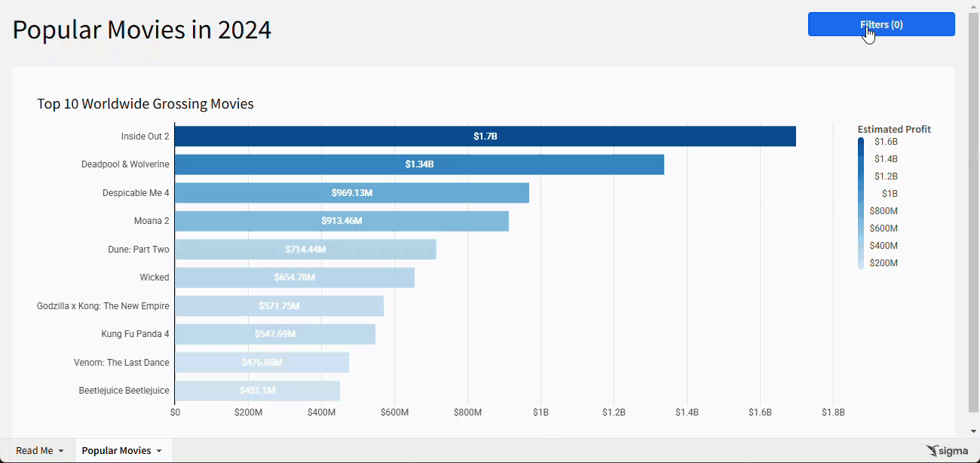Select the Popular Movies tab
The width and height of the screenshot is (980, 463).
point(116,451)
